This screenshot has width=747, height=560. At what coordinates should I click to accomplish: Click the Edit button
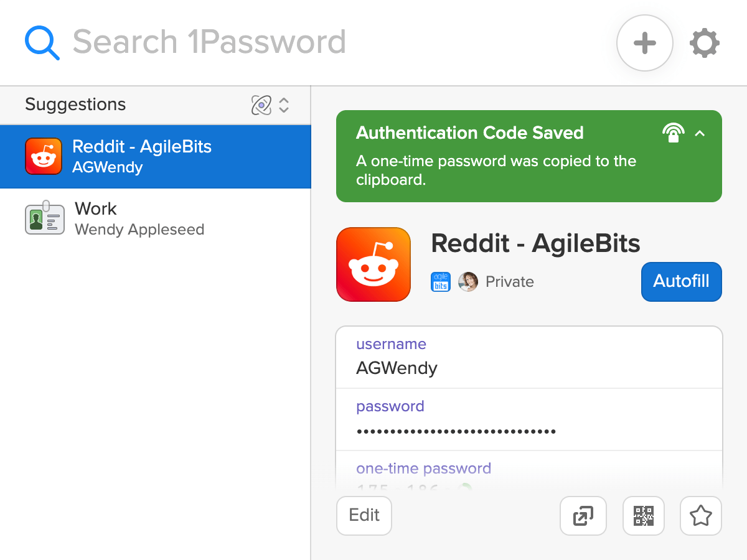click(364, 516)
